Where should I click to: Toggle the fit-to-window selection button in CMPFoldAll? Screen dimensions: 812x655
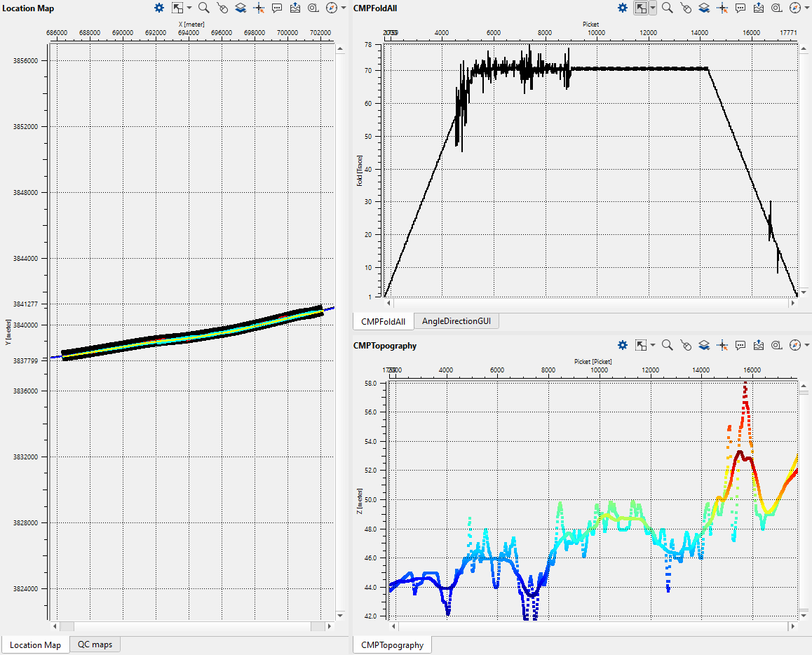coord(640,8)
